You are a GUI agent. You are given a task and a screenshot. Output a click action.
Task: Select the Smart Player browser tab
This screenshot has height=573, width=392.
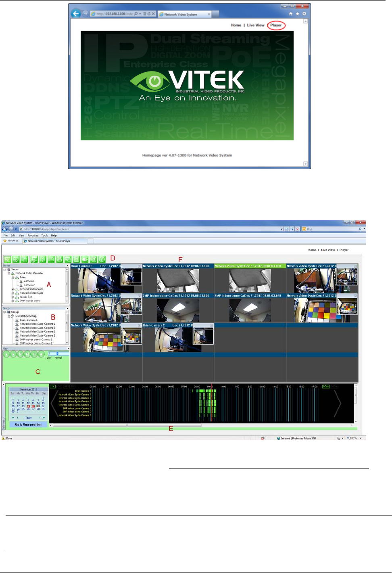(x=54, y=241)
